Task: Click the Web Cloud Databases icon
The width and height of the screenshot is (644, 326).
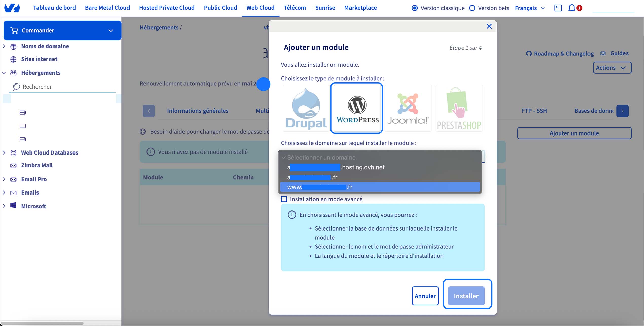Action: point(13,152)
